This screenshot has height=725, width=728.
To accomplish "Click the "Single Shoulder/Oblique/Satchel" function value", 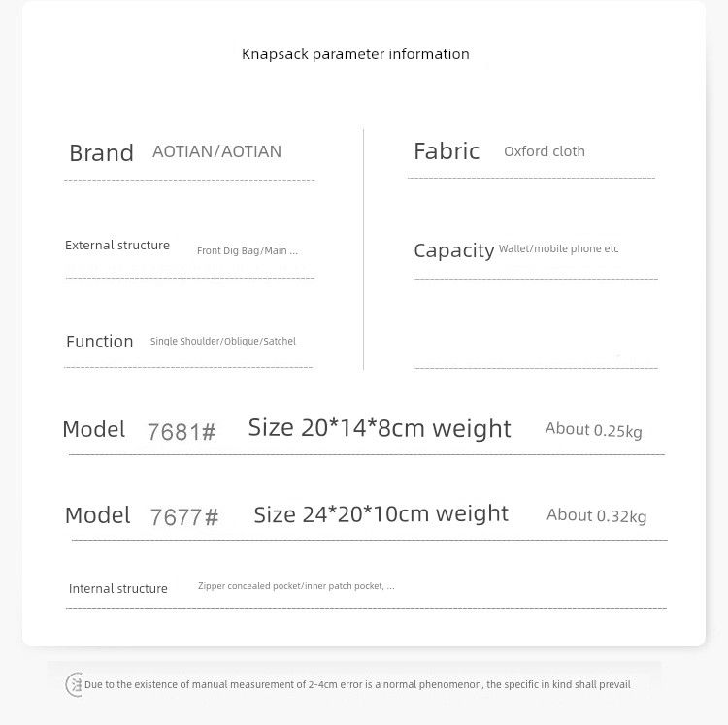I will (x=223, y=342).
